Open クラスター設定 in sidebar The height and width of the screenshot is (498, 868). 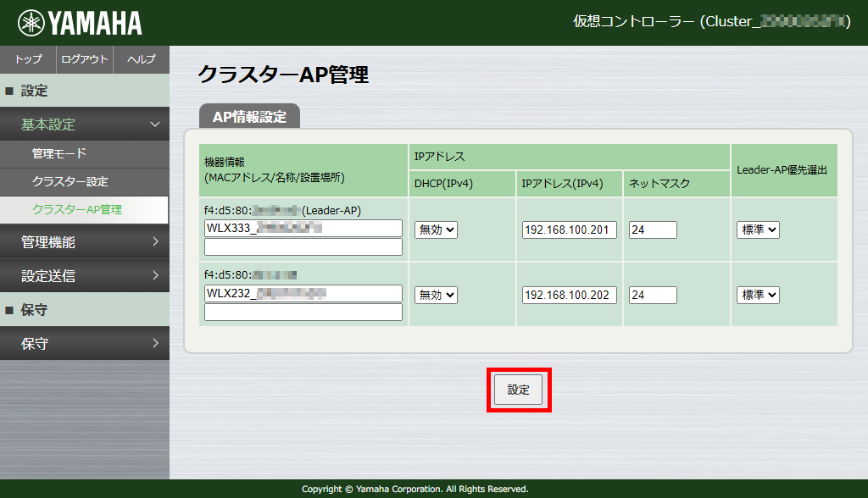(85, 181)
